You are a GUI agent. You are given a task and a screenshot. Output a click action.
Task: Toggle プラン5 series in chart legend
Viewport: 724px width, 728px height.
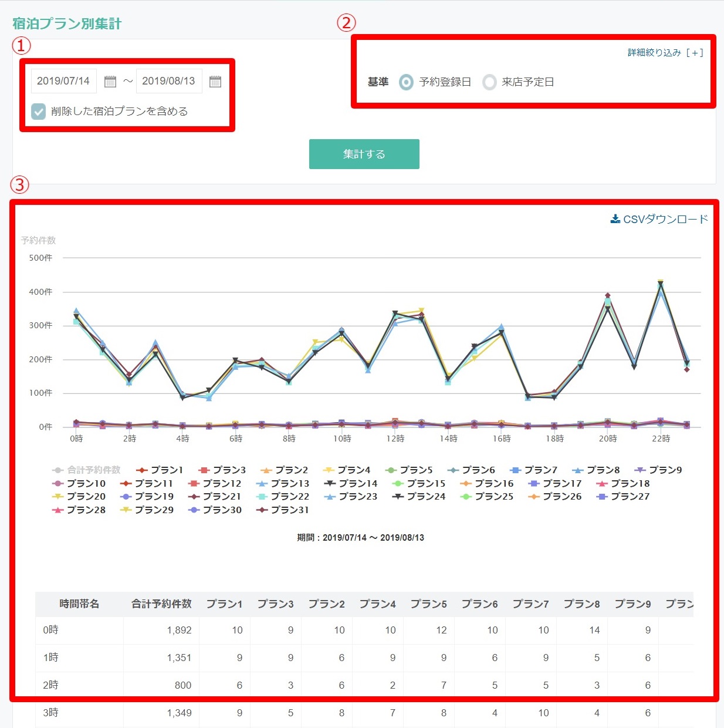point(409,470)
